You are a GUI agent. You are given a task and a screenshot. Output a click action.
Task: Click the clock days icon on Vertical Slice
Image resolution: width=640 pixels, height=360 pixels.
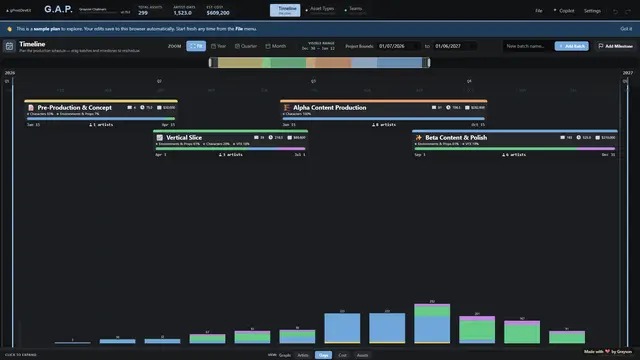coord(270,138)
